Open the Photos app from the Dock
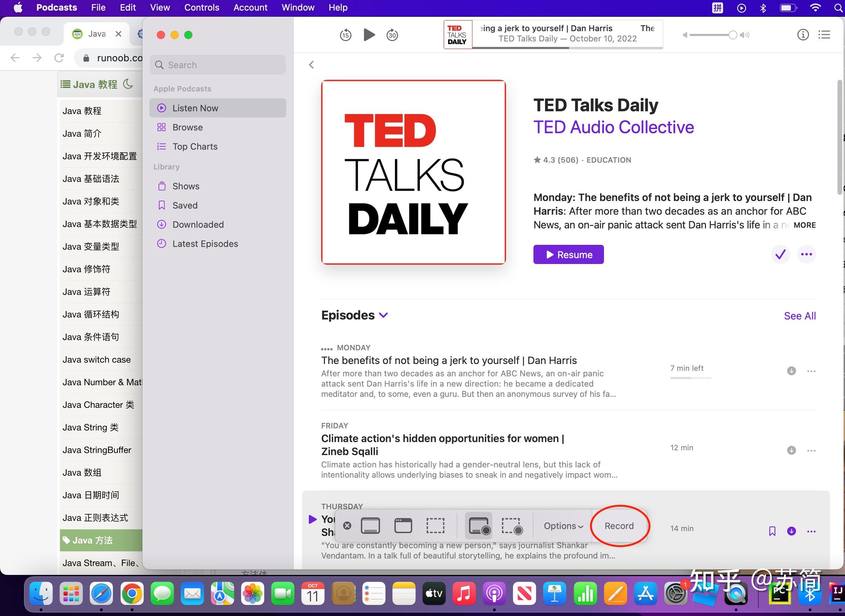845x616 pixels. [x=252, y=593]
